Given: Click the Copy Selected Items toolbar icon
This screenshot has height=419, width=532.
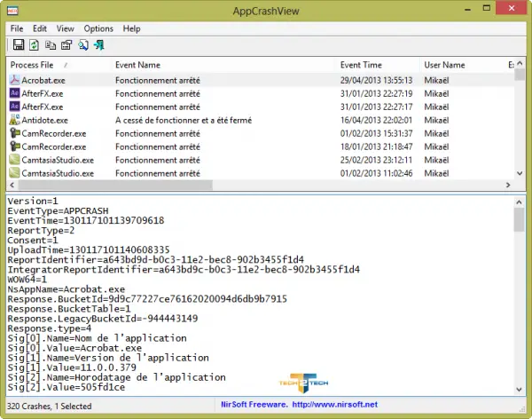Looking at the screenshot, I should click(x=51, y=45).
